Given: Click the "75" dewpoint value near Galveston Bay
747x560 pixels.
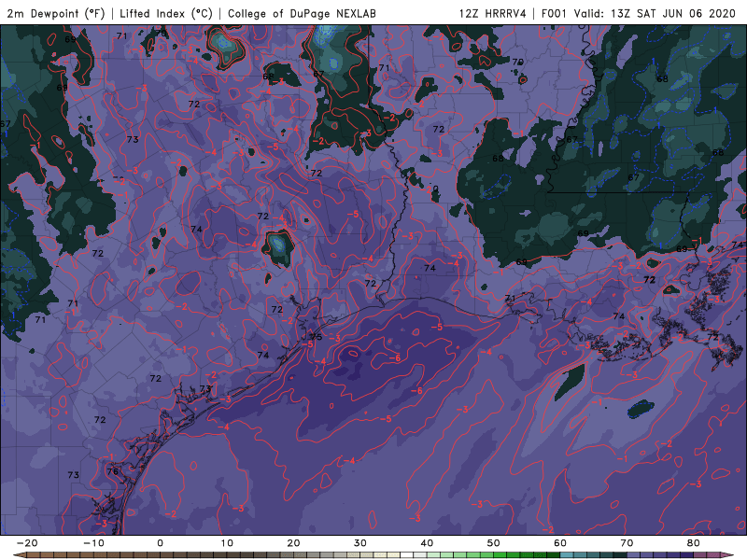Looking at the screenshot, I should (317, 337).
